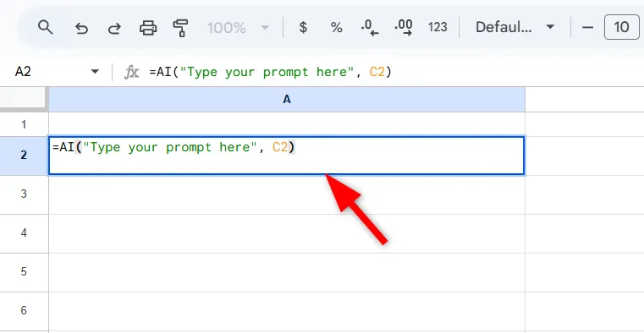Open the search menus magnifier icon
Image resolution: width=644 pixels, height=333 pixels.
click(45, 28)
